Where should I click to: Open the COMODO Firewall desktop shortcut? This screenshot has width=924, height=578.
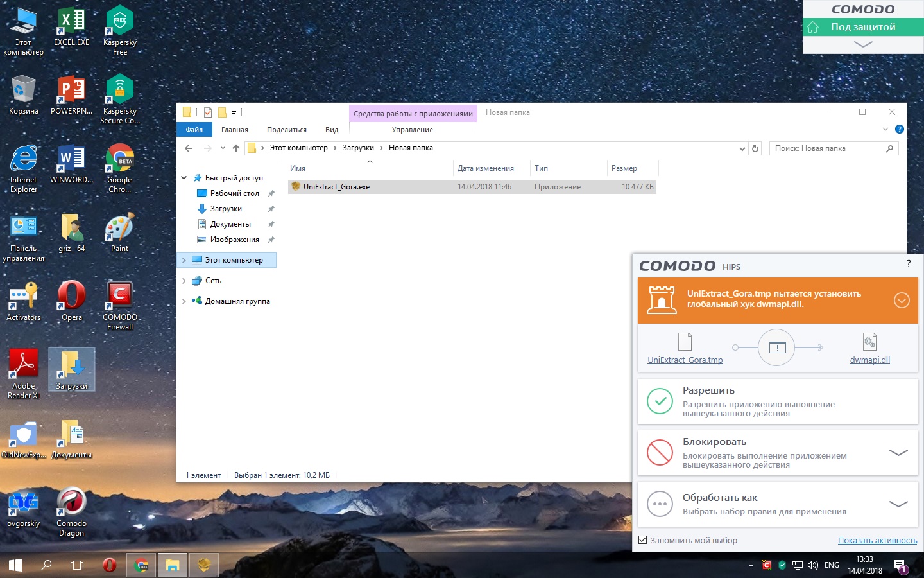119,306
